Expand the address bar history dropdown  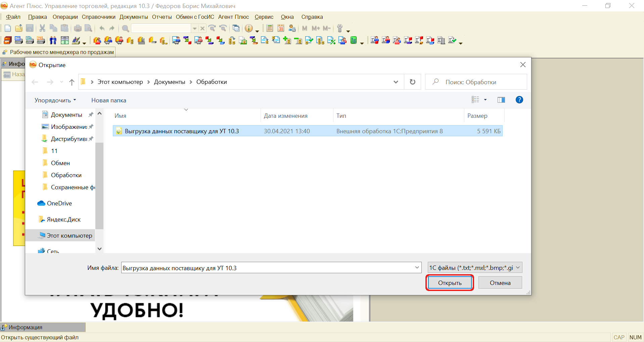396,82
